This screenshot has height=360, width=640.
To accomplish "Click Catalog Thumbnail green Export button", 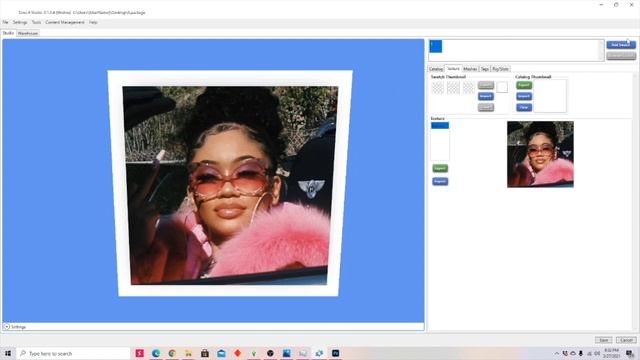I will 524,85.
